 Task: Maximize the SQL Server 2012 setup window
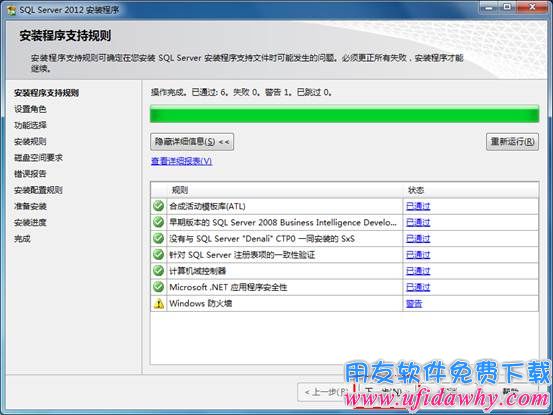tap(508, 7)
